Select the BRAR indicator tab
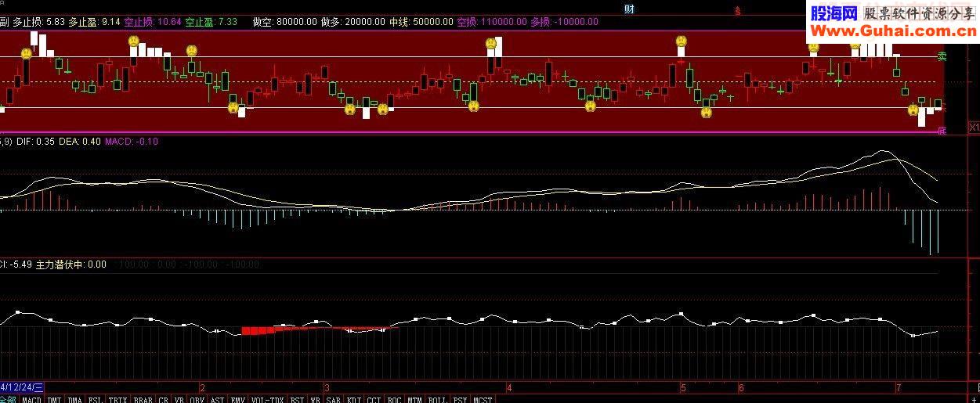The image size is (980, 403). point(143,399)
